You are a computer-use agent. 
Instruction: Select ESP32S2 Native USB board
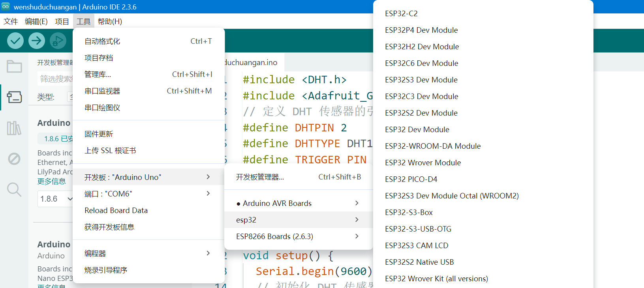[x=483, y=262]
